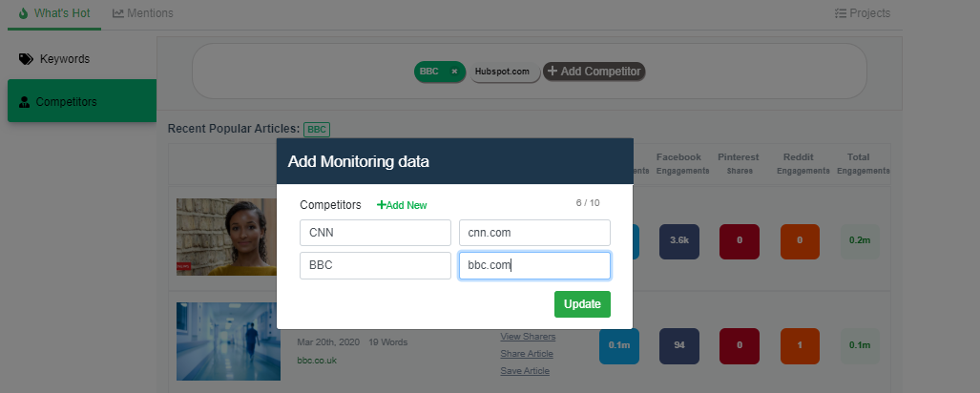Click the View Sharers link
This screenshot has height=393, width=980.
[x=528, y=337]
